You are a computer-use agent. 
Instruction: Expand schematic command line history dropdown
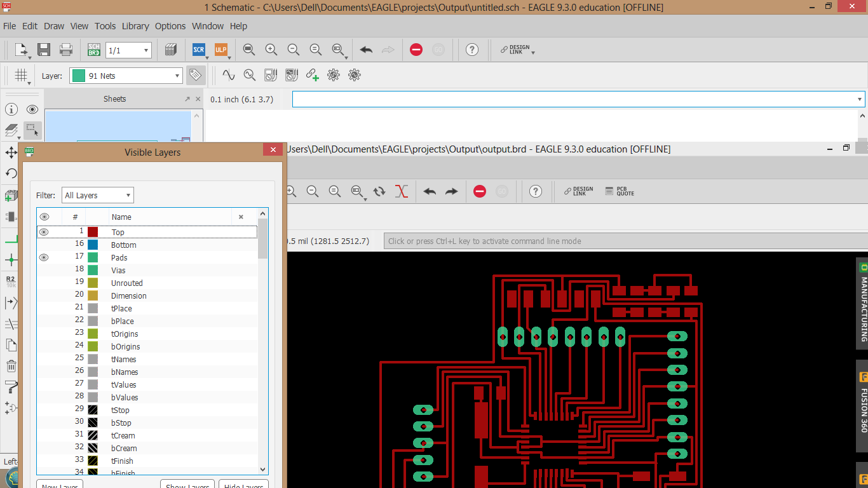pos(860,99)
